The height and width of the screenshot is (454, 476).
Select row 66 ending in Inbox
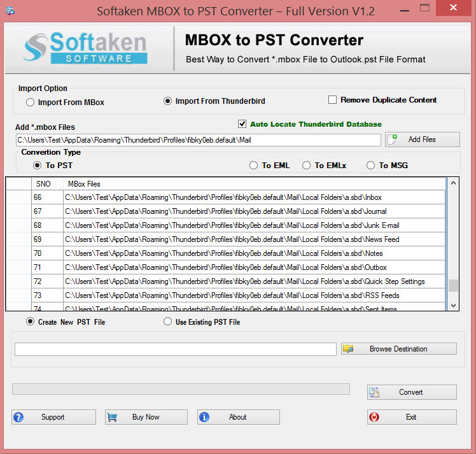click(x=225, y=197)
